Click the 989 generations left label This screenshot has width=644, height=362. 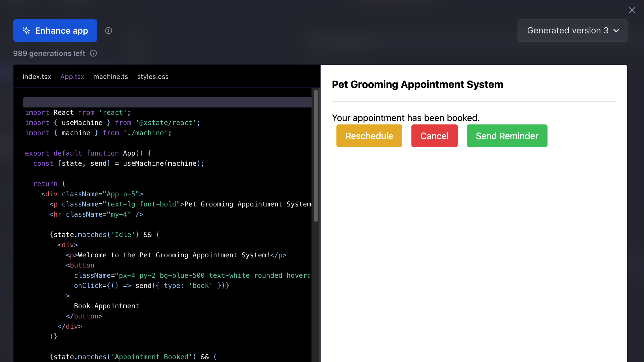(49, 53)
